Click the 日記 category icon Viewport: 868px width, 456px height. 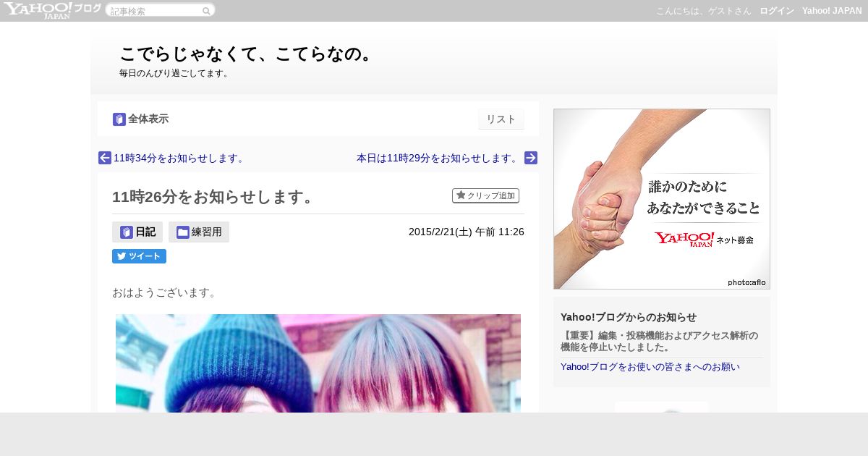click(x=127, y=232)
